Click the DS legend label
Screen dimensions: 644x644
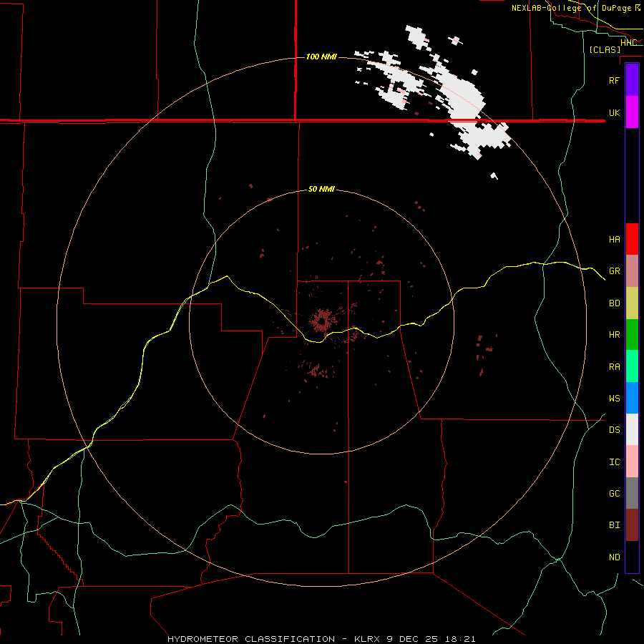pos(614,430)
